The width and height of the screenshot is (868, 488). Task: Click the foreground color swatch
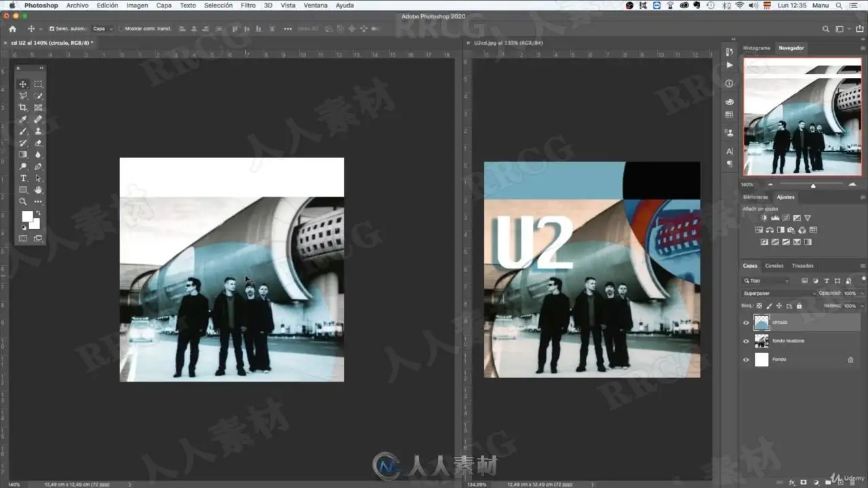[26, 216]
